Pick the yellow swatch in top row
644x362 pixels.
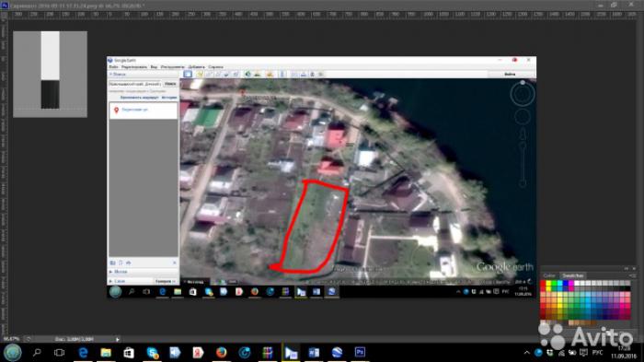click(x=548, y=284)
